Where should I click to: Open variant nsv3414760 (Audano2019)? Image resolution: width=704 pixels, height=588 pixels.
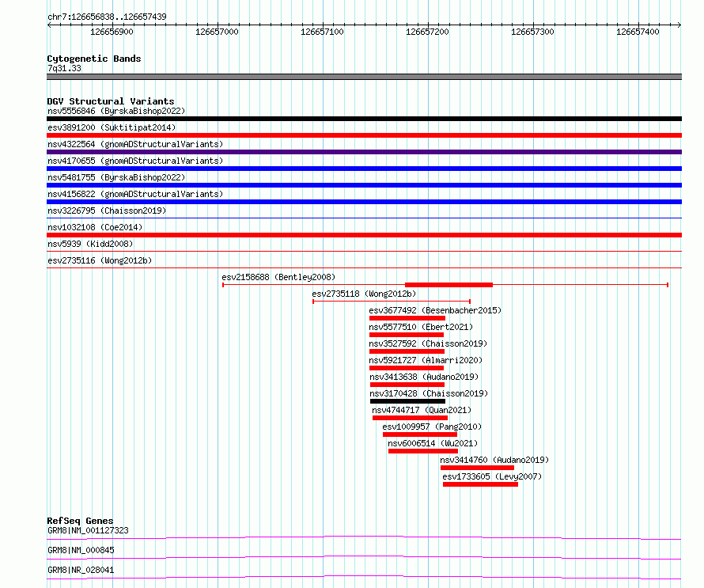(494, 460)
